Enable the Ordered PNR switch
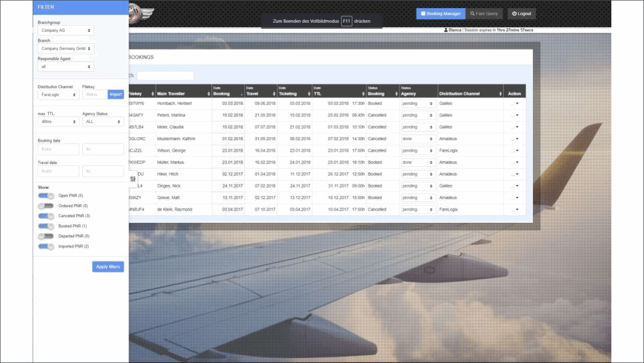This screenshot has height=363, width=644. 46,206
